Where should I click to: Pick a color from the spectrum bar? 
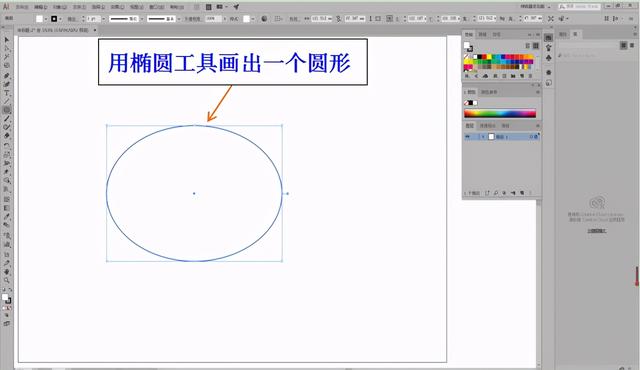(x=500, y=113)
